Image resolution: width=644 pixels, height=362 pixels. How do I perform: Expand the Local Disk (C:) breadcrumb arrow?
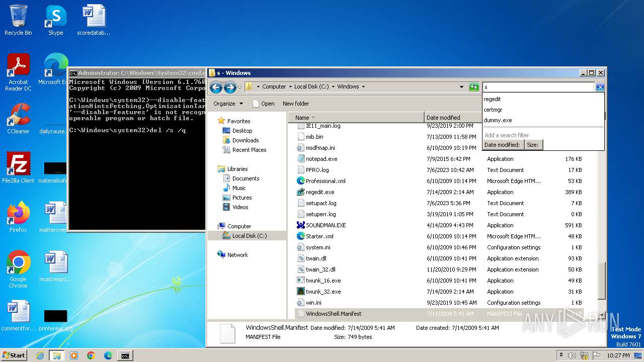tap(333, 86)
